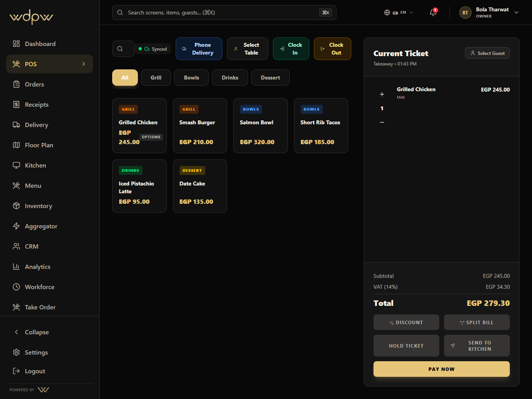Select the All category tab
532x399 pixels.
[x=125, y=78]
